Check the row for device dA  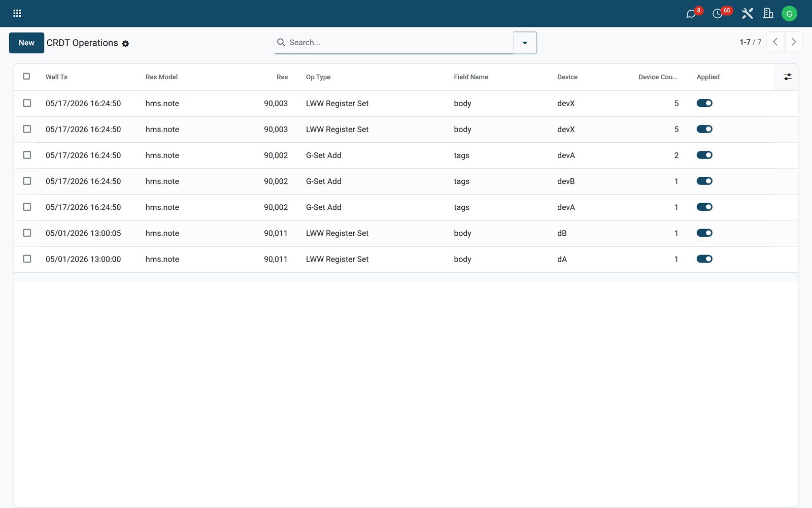point(27,259)
